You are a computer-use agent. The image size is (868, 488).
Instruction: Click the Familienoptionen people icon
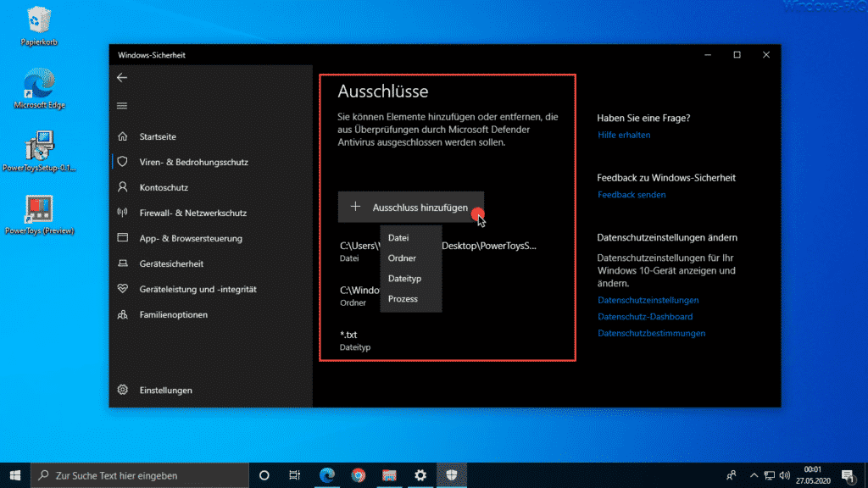pyautogui.click(x=122, y=314)
